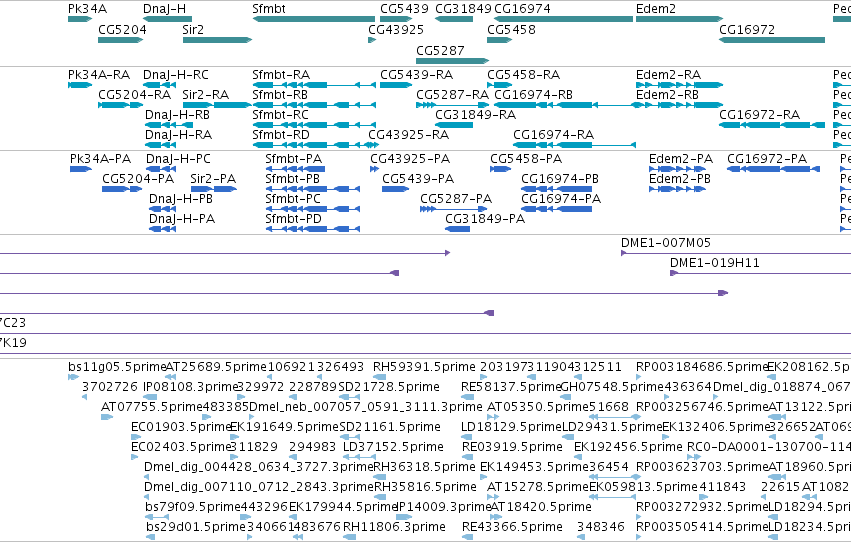
Task: Click the CG16972-PA protein feature
Action: pyautogui.click(x=773, y=169)
